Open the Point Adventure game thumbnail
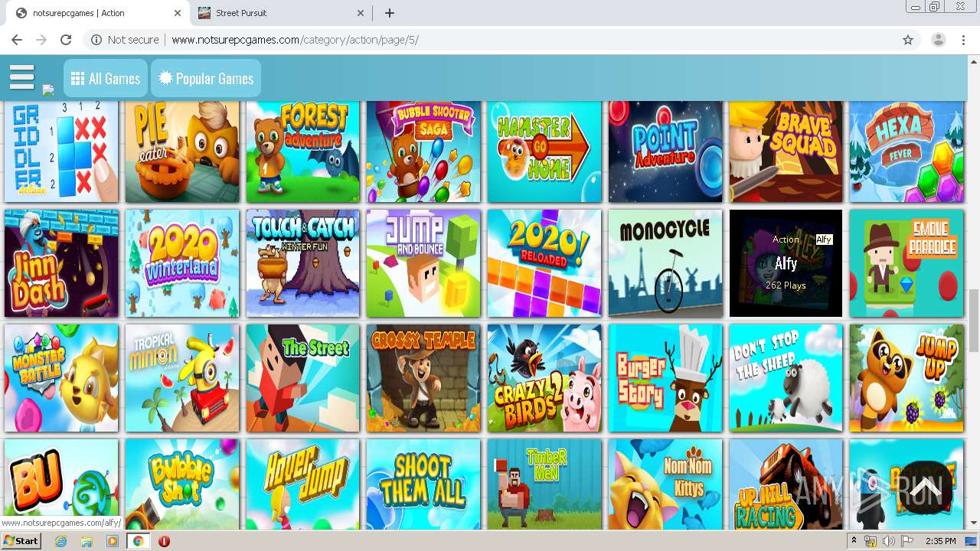 (665, 152)
